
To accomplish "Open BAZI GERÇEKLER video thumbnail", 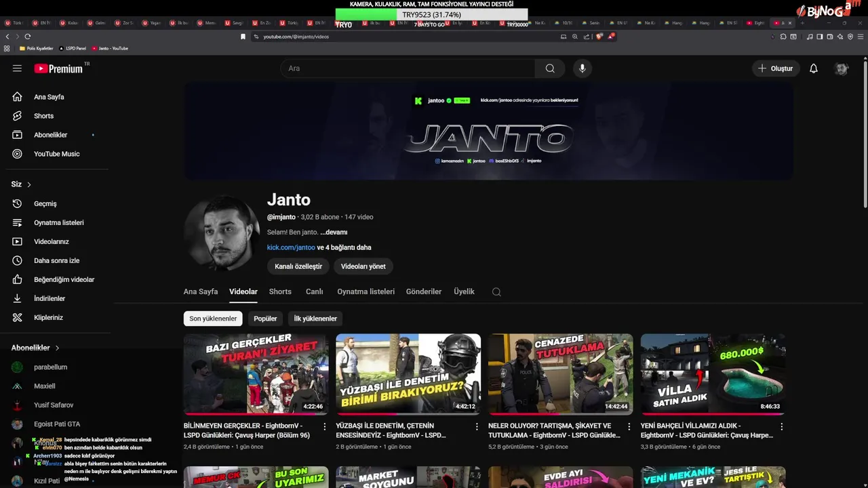I will coord(256,374).
